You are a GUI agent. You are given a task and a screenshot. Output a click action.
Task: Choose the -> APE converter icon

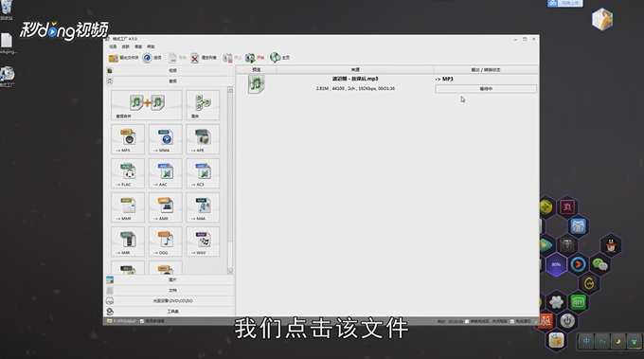(x=203, y=139)
